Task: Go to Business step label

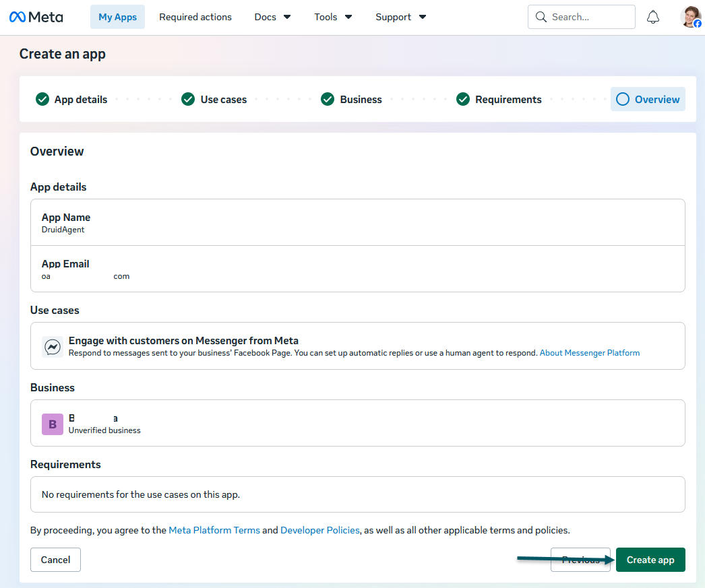Action: (x=361, y=99)
